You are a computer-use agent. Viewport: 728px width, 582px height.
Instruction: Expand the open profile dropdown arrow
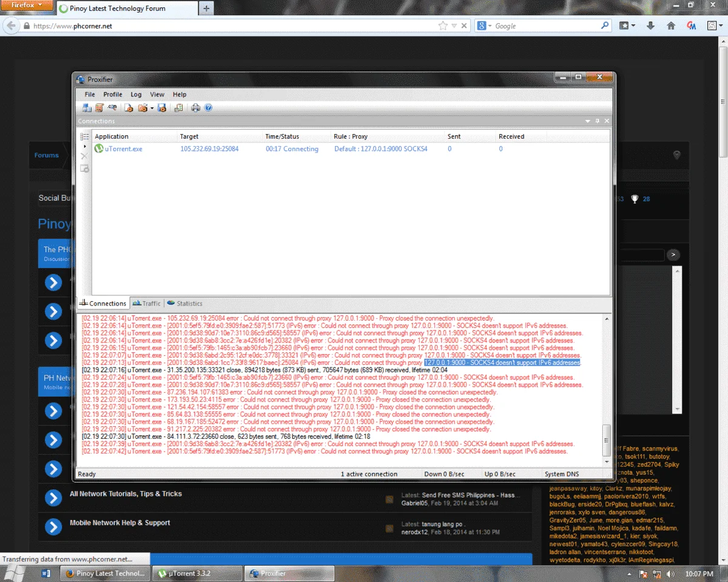pos(152,109)
